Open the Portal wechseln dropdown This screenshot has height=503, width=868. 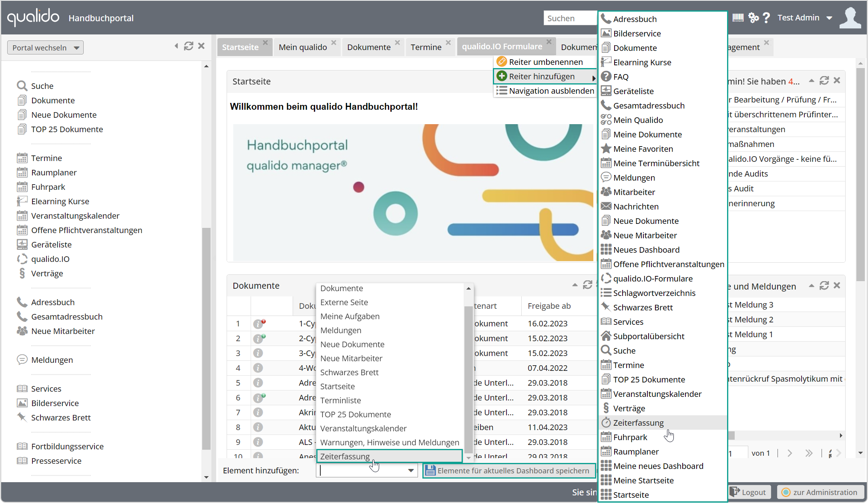[x=45, y=48]
